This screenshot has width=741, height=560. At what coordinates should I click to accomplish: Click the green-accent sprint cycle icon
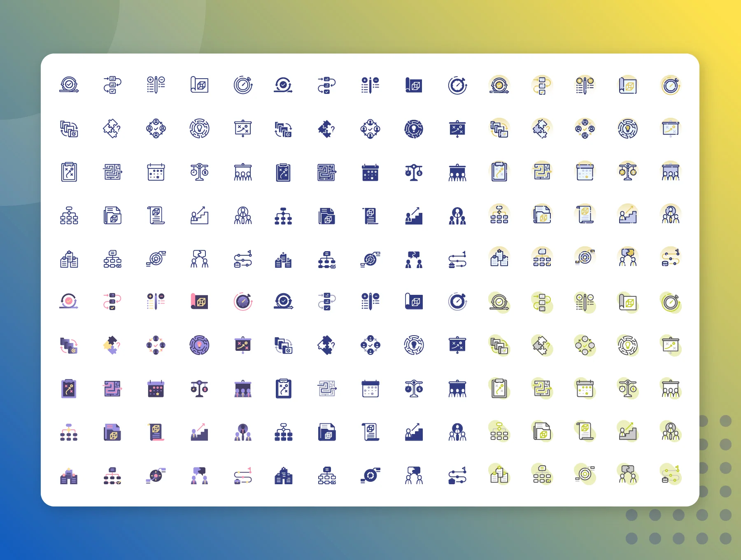500,302
